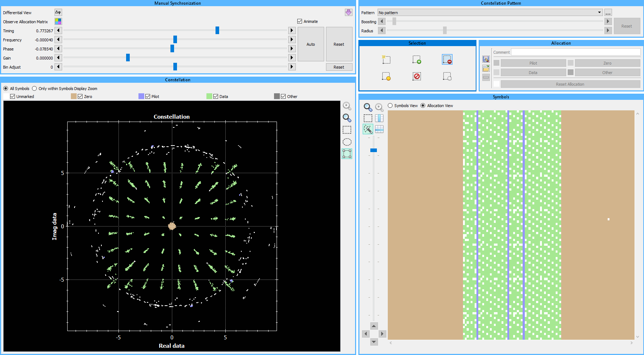Click the small Reset button for Bin Adjust
Image resolution: width=644 pixels, height=355 pixels.
pyautogui.click(x=339, y=67)
